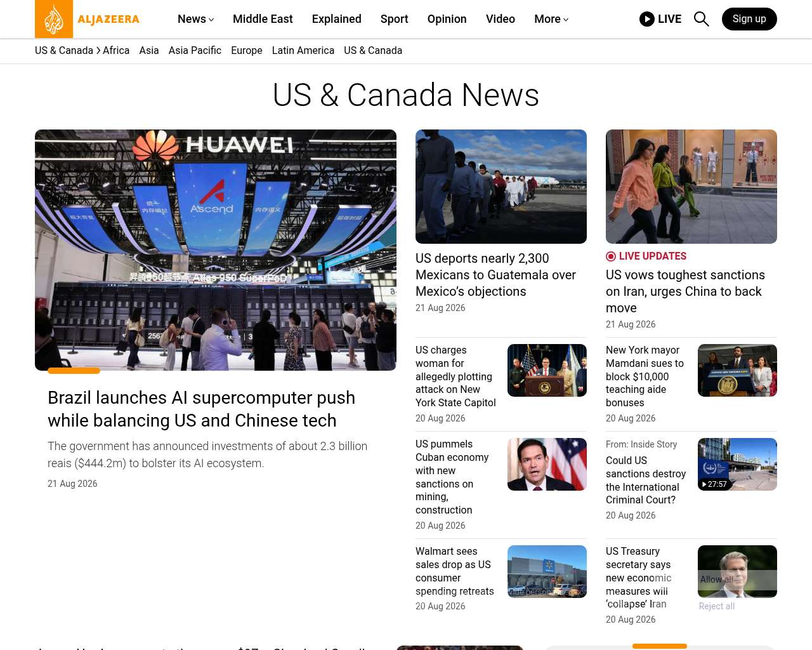
Task: Switch to the Europe region
Action: tap(247, 50)
